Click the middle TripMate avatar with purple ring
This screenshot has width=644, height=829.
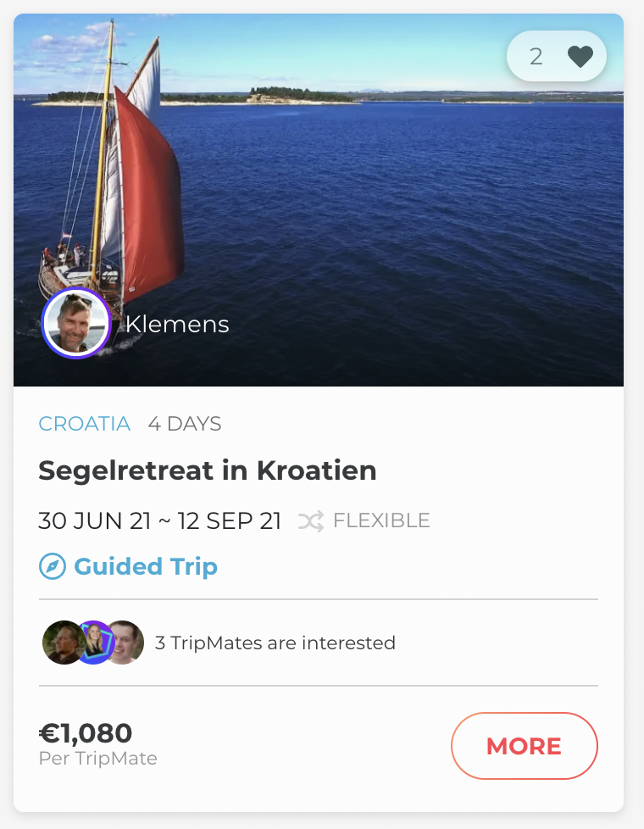pos(93,643)
